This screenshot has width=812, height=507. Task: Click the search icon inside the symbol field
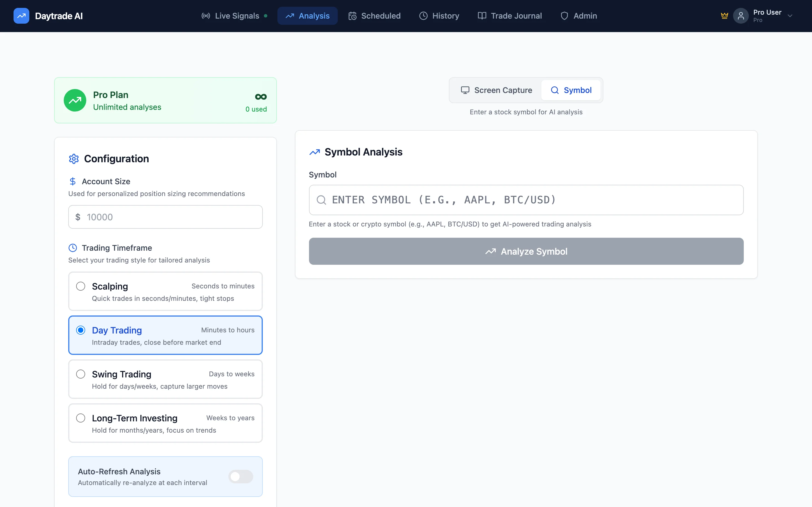321,199
